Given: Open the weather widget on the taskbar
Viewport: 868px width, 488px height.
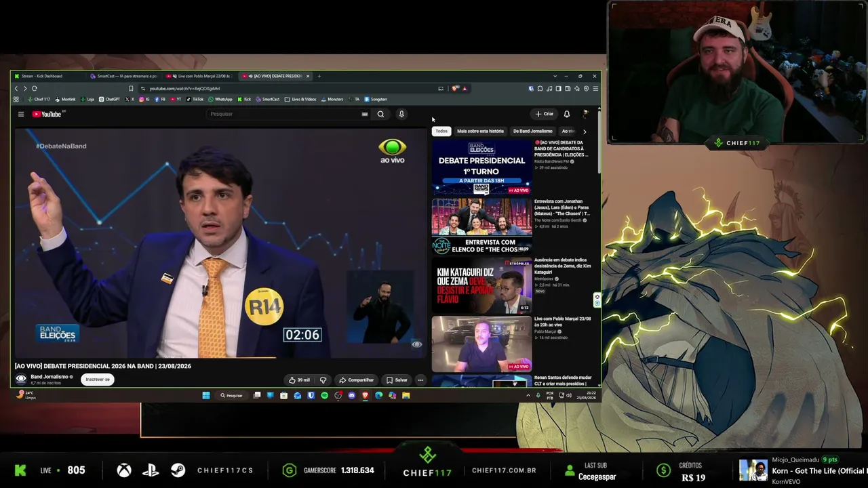Looking at the screenshot, I should (26, 395).
